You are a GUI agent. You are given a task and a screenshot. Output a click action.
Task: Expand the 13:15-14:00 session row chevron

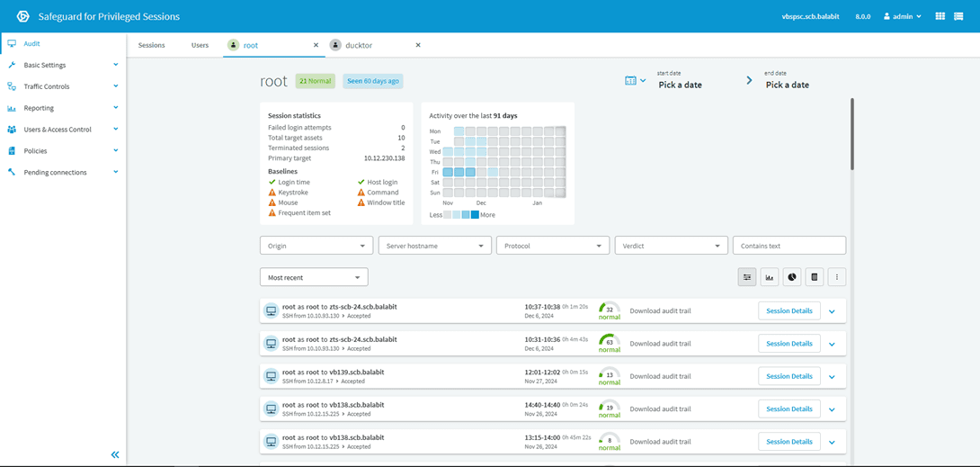(x=832, y=442)
